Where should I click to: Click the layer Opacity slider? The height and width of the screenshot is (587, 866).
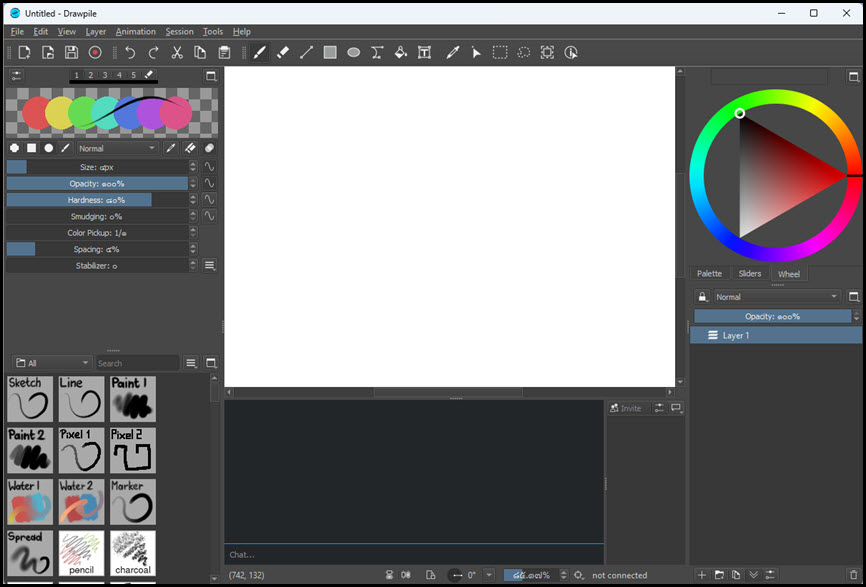point(772,316)
